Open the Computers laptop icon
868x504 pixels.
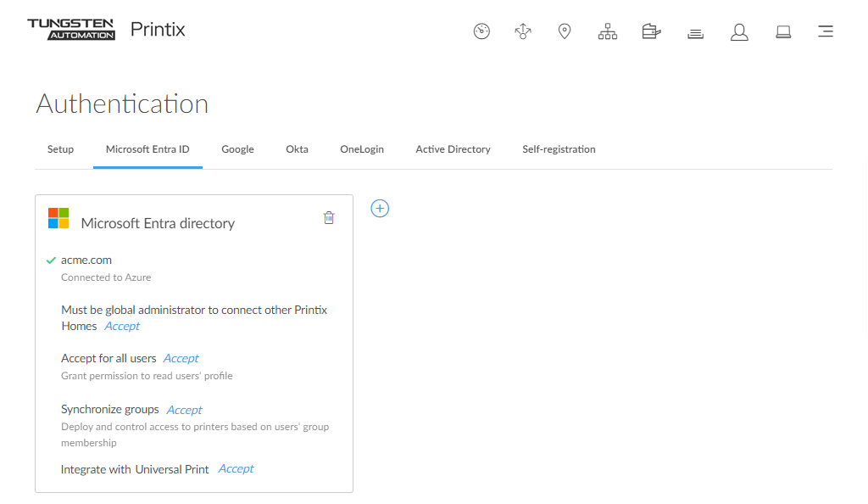pyautogui.click(x=783, y=32)
